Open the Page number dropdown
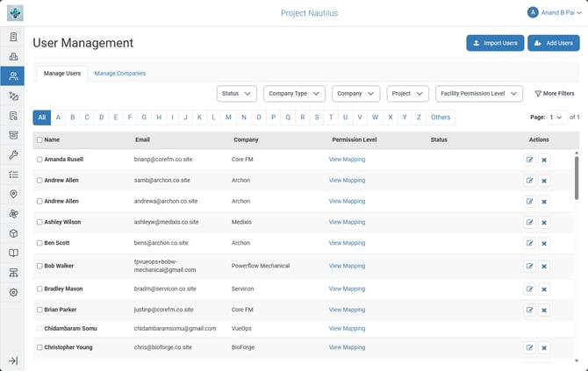588x371 pixels. 556,118
